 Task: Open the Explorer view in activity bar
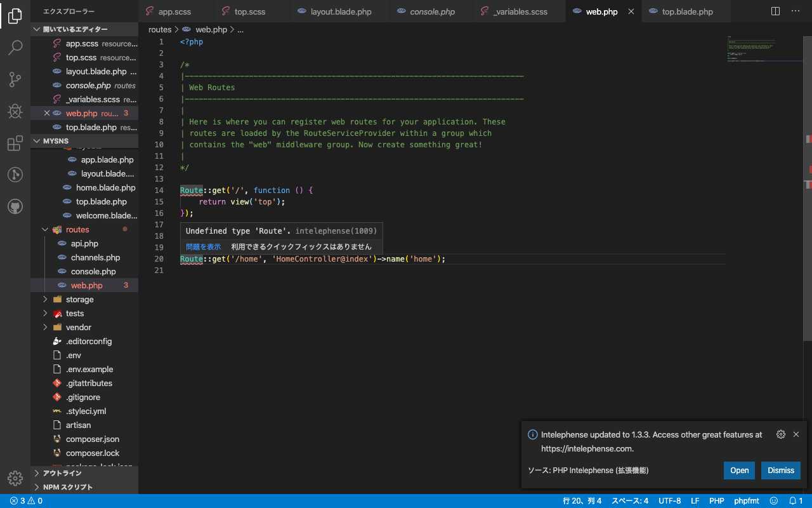click(x=15, y=17)
